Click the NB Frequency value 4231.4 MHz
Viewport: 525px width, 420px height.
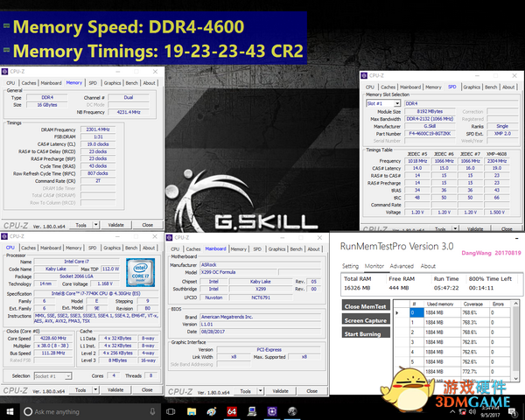129,112
